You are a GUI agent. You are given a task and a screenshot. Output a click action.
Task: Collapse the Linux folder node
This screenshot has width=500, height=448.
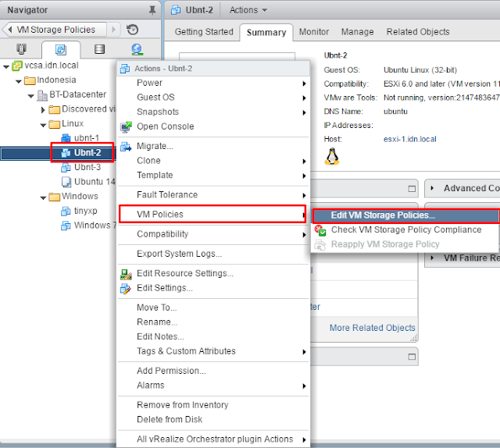pyautogui.click(x=44, y=125)
